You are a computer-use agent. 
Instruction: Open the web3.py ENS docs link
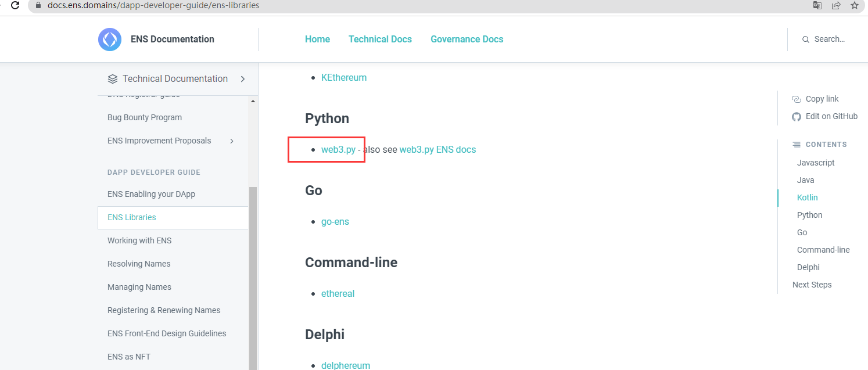point(437,149)
